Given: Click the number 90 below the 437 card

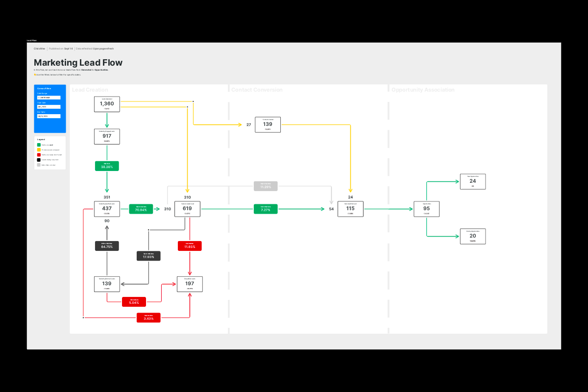Looking at the screenshot, I should [107, 221].
